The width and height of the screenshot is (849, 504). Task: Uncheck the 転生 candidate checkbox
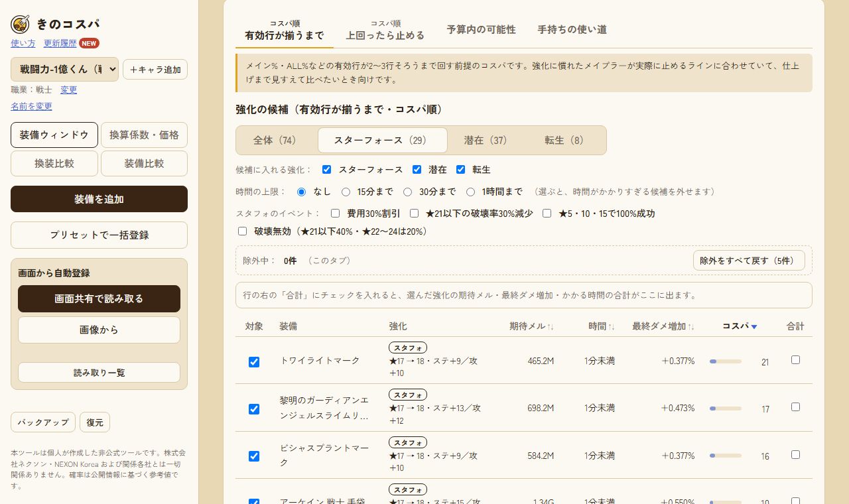(460, 170)
